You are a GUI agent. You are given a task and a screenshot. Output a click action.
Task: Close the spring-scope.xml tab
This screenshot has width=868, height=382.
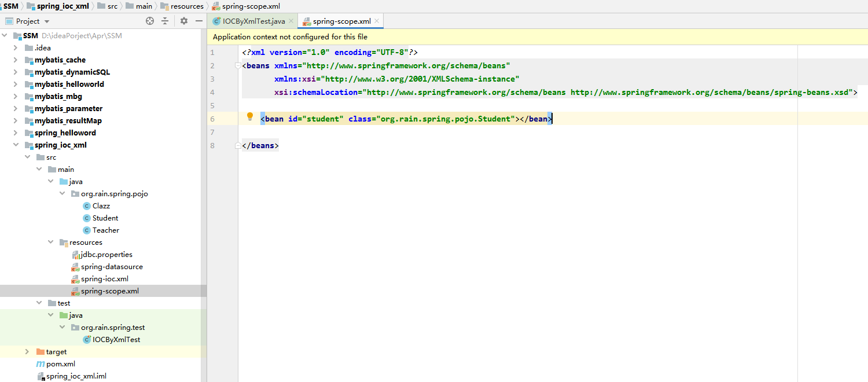pyautogui.click(x=377, y=21)
